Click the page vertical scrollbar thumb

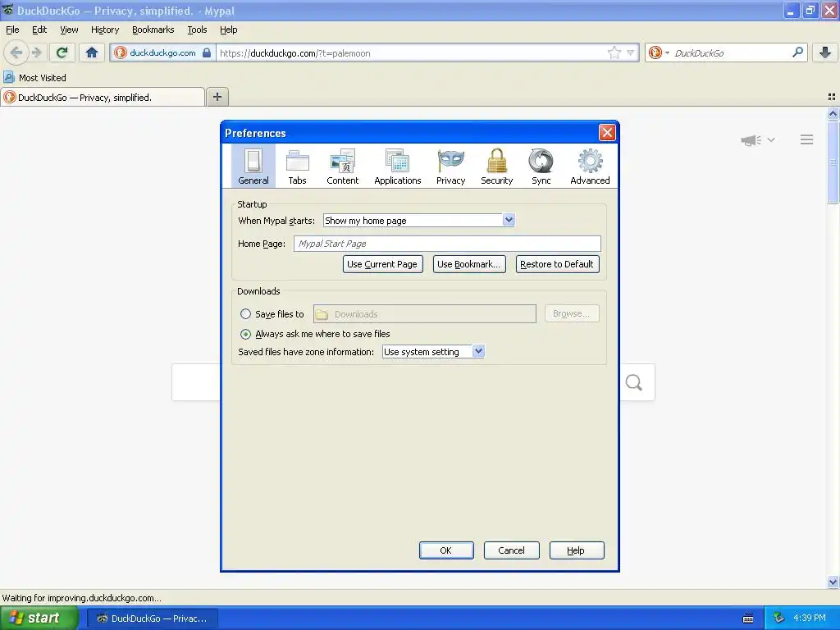pos(833,162)
